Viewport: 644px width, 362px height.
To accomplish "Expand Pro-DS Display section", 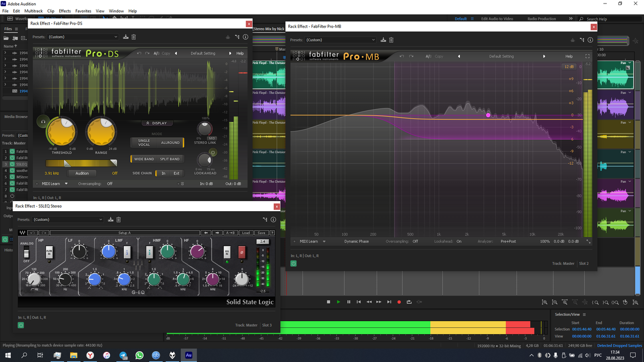I will 156,123.
